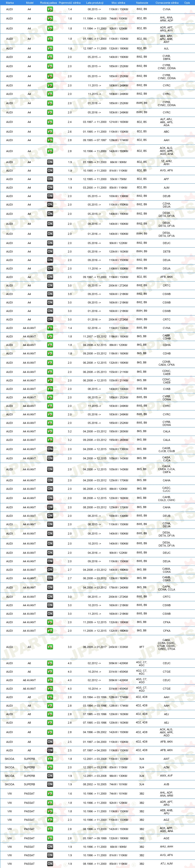Click the Lata produkcji column header
Screen dimensions: 195x868
click(x=95, y=3)
